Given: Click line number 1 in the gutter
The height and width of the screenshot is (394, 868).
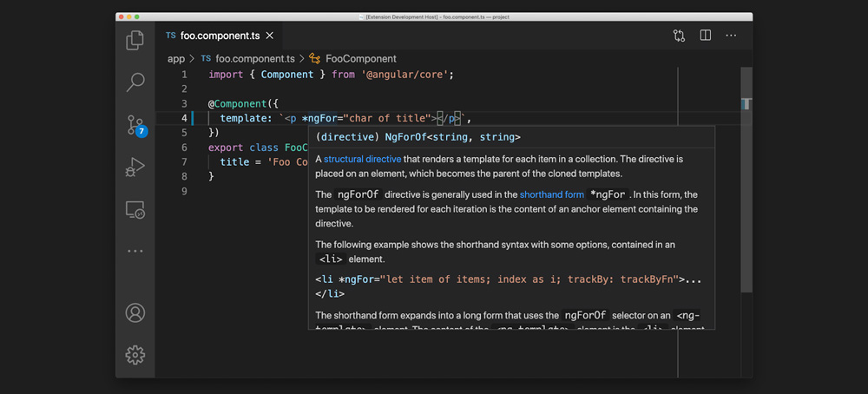Looking at the screenshot, I should point(184,75).
